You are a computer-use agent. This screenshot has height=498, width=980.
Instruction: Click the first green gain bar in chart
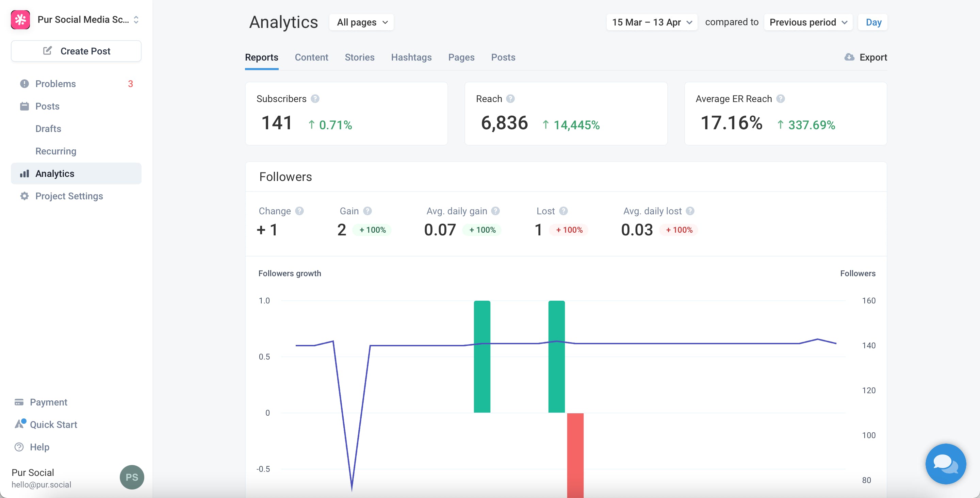click(482, 356)
